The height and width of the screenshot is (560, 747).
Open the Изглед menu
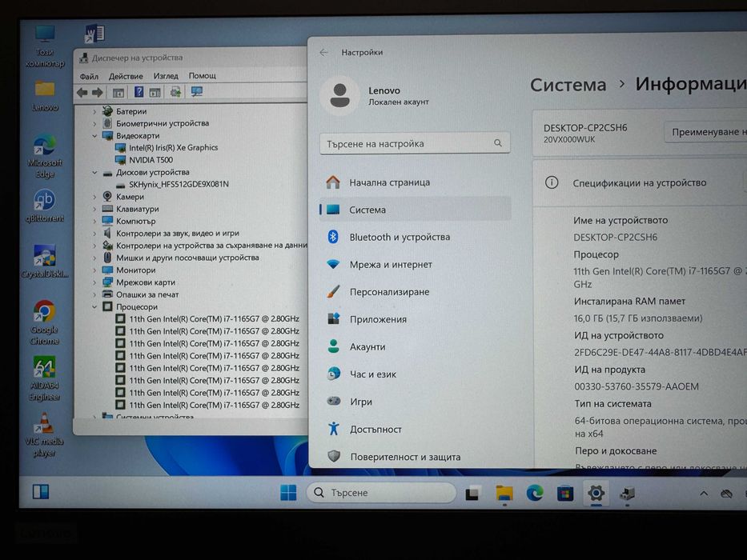pyautogui.click(x=166, y=76)
